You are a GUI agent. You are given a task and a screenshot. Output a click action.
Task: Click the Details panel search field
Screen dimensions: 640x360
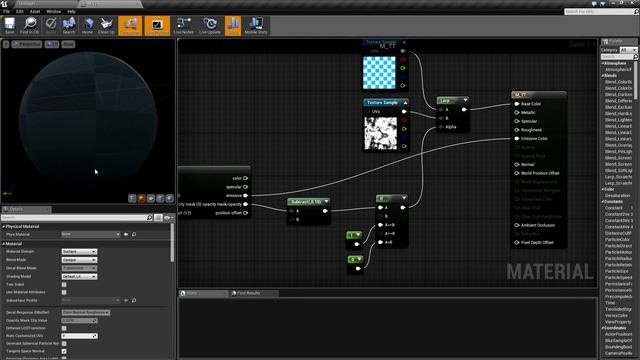[x=73, y=218]
